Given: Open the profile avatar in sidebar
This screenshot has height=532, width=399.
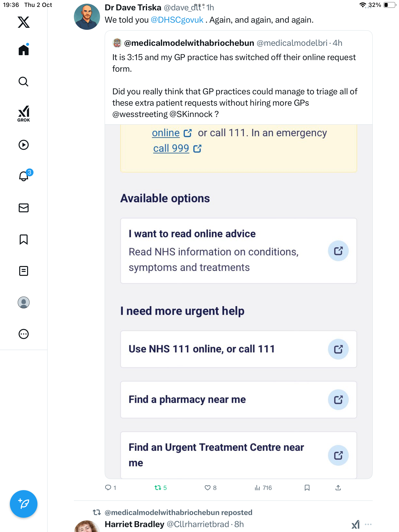Looking at the screenshot, I should point(24,302).
